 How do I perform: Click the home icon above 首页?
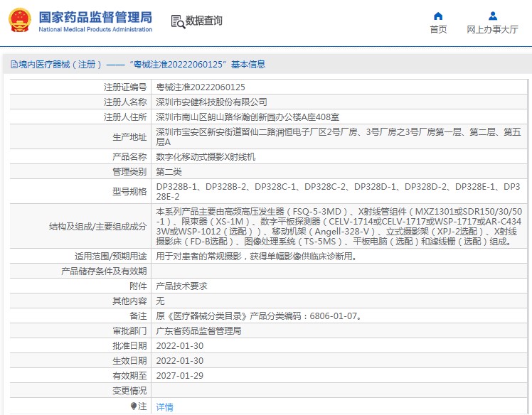click(438, 16)
